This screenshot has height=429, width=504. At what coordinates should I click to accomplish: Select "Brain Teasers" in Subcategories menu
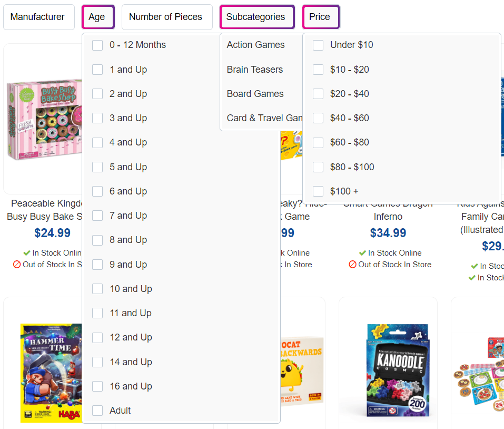pyautogui.click(x=254, y=69)
